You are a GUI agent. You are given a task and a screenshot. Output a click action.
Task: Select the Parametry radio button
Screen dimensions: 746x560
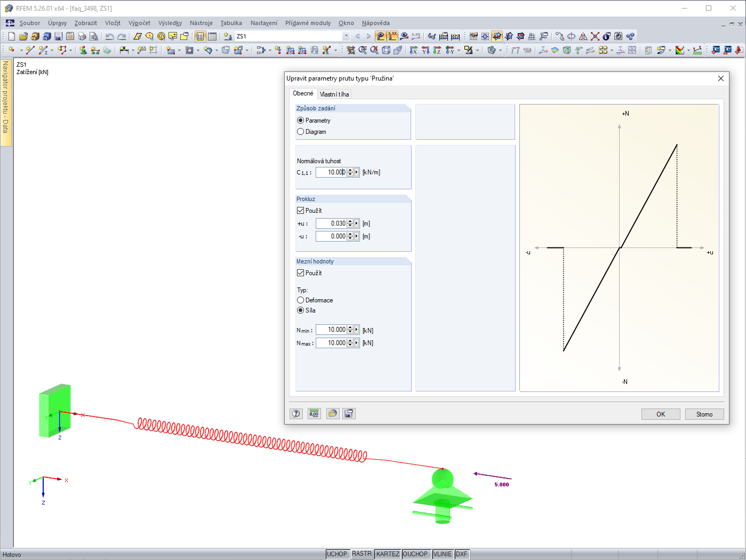(x=300, y=121)
